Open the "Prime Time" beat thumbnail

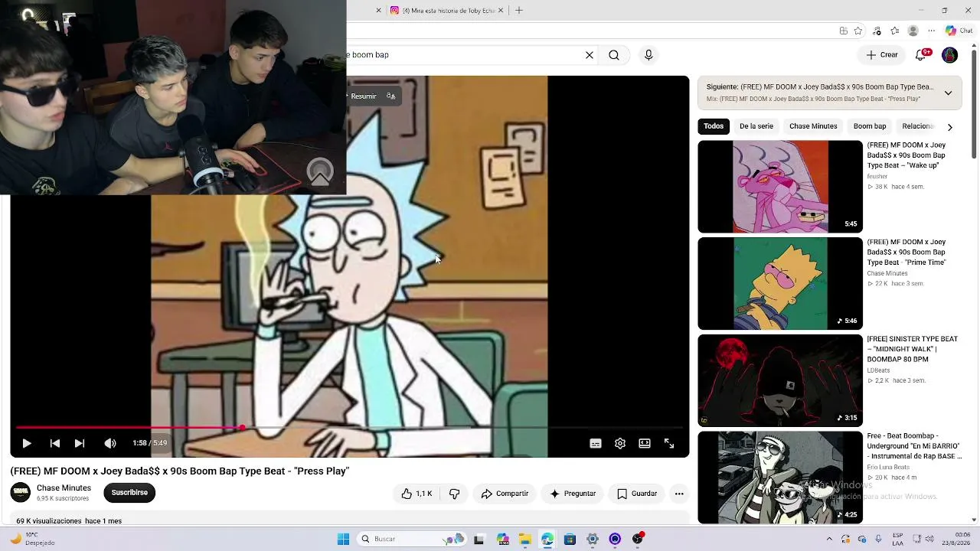(780, 284)
